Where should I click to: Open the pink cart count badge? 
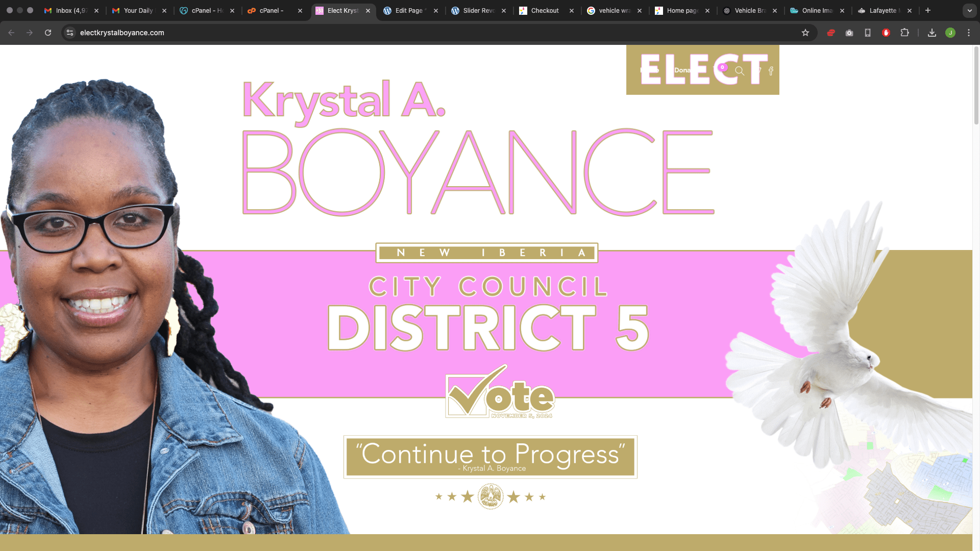(x=722, y=67)
